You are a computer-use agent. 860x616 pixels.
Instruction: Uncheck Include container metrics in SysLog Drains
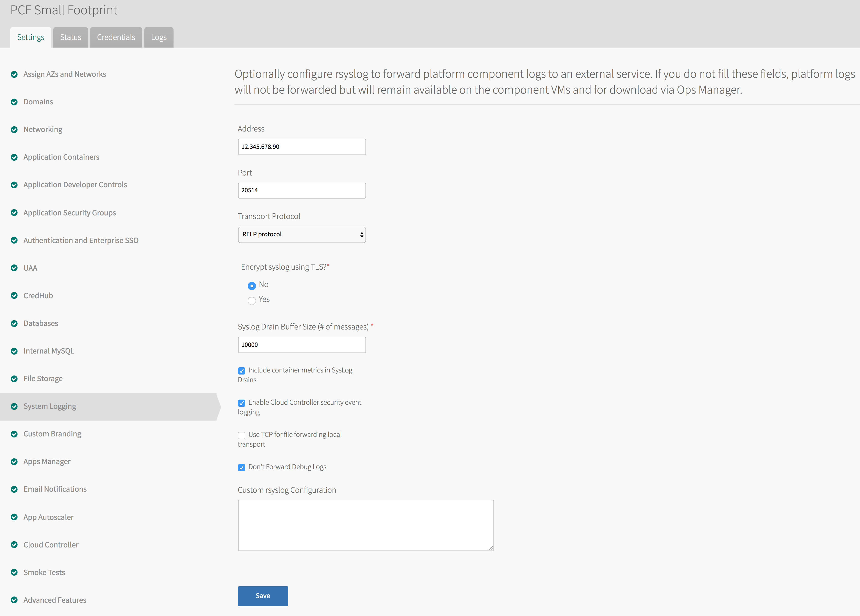[x=242, y=371]
